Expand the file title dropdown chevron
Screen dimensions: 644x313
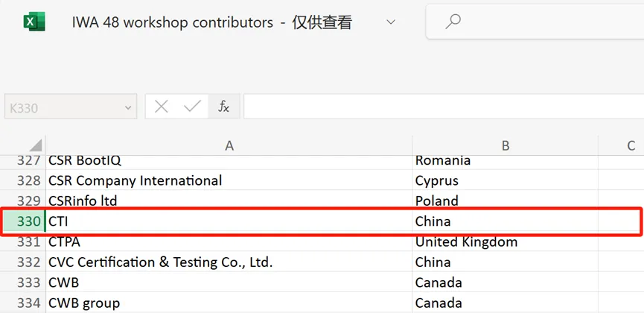(392, 22)
